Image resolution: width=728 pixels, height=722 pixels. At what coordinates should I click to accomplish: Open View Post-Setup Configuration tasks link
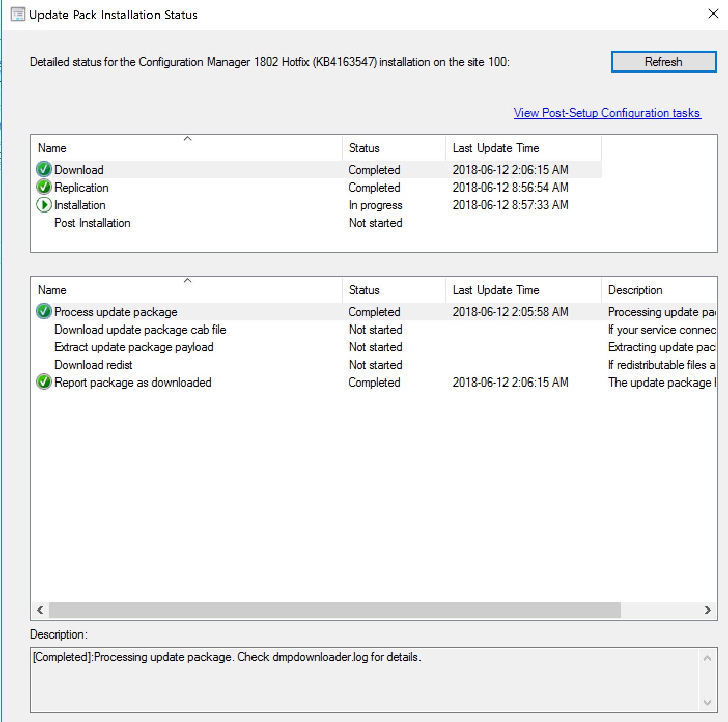(607, 113)
